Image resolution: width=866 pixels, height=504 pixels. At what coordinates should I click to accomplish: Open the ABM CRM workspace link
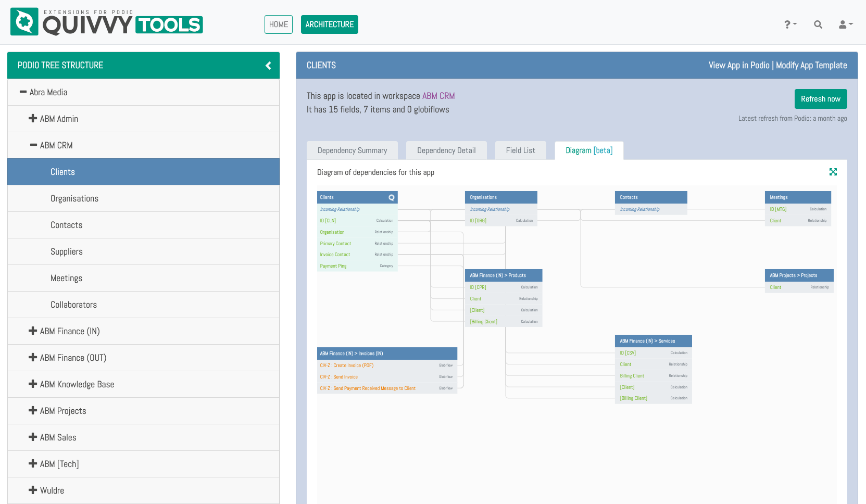click(x=438, y=96)
